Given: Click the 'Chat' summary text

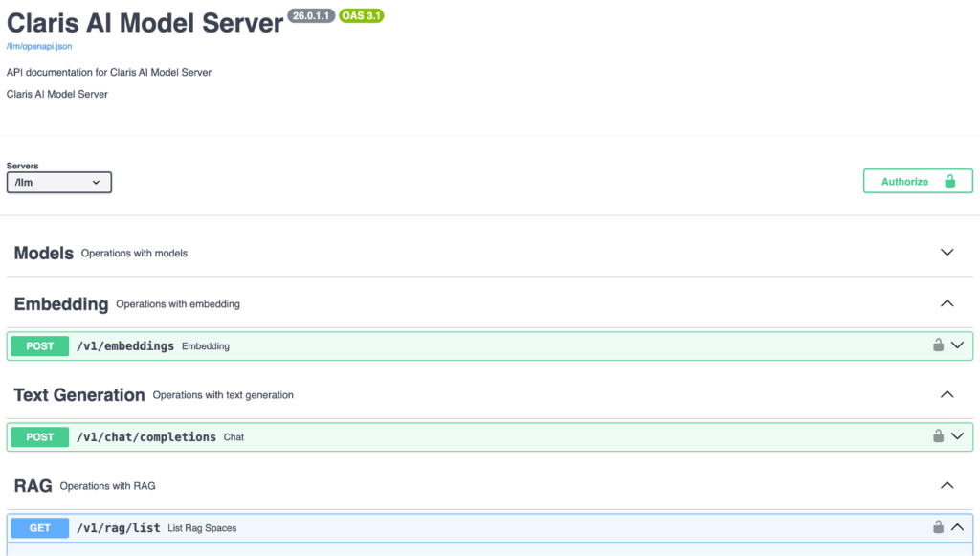Looking at the screenshot, I should (x=234, y=437).
